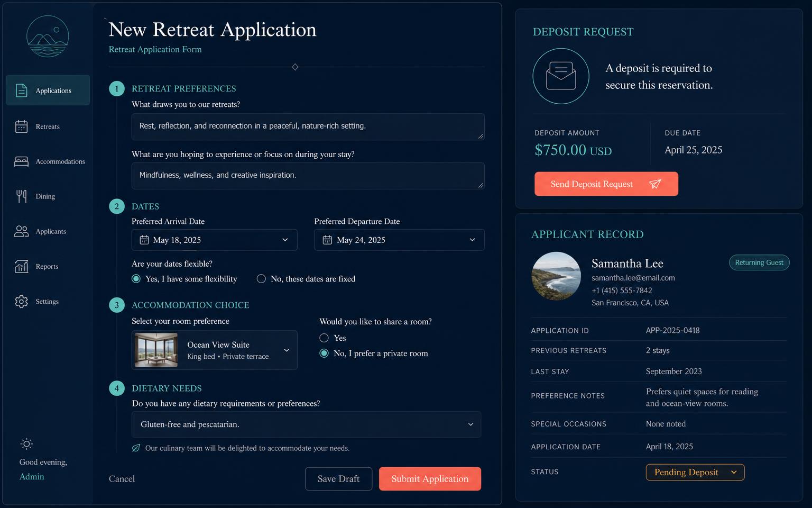Click the samantha.lee@email.com address
This screenshot has width=812, height=508.
click(633, 278)
